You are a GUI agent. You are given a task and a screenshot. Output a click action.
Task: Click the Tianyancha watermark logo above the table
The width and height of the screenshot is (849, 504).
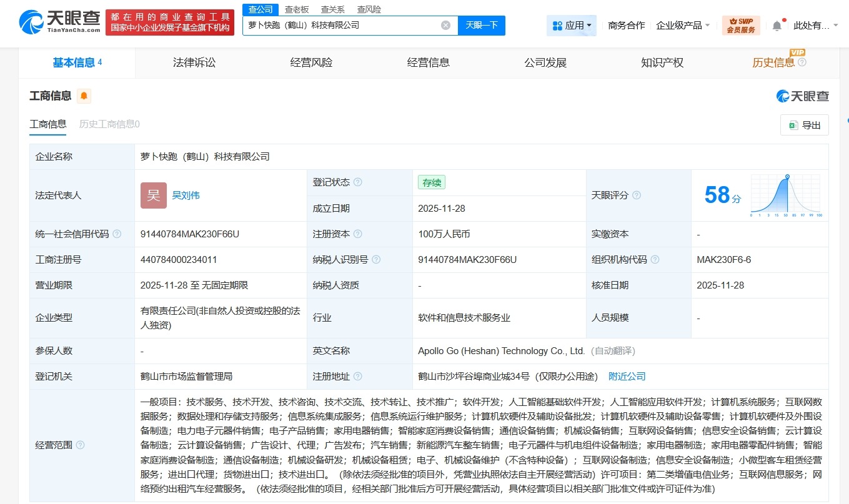point(801,96)
